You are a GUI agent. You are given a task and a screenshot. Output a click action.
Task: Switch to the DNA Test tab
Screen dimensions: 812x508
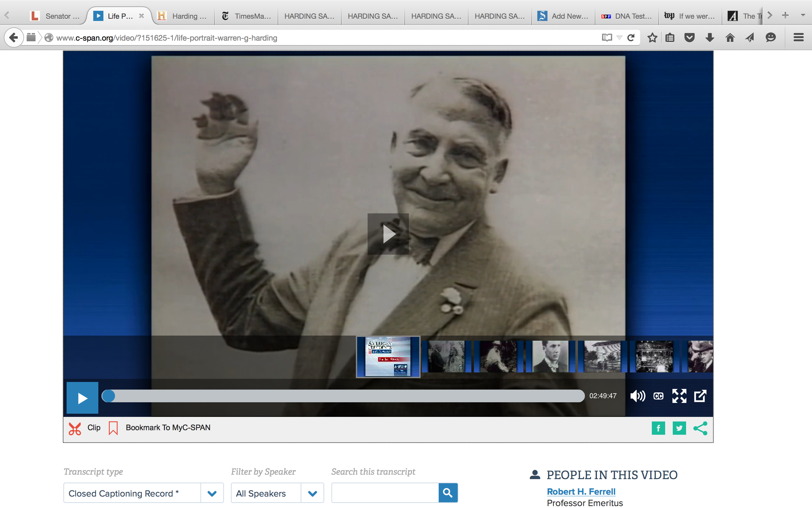pos(626,16)
